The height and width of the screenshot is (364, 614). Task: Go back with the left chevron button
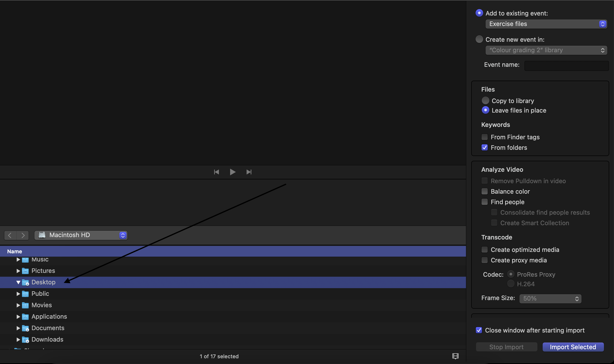tap(10, 235)
